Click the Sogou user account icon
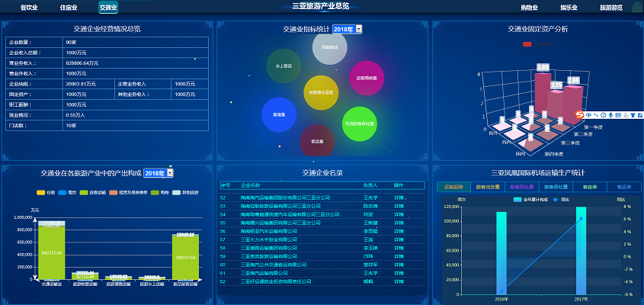Screen dimensions: 644x305 click(x=626, y=115)
